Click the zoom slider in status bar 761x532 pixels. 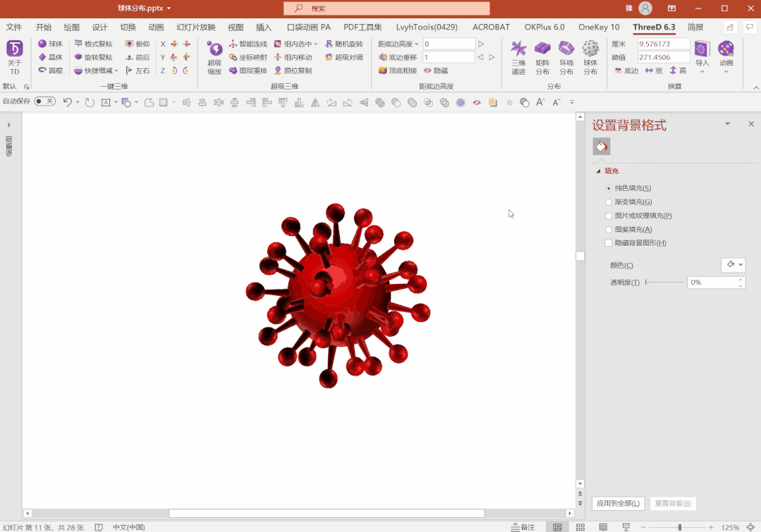coord(679,527)
